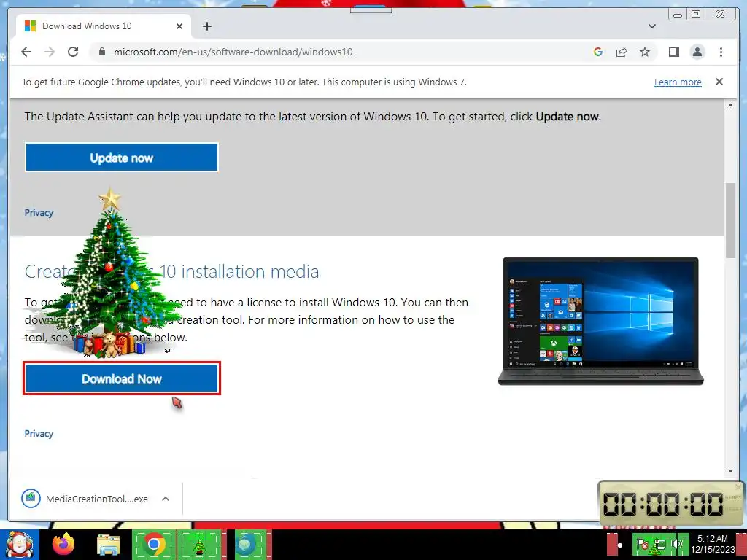The image size is (747, 560).
Task: Launch Firefox from the taskbar
Action: coord(63,544)
